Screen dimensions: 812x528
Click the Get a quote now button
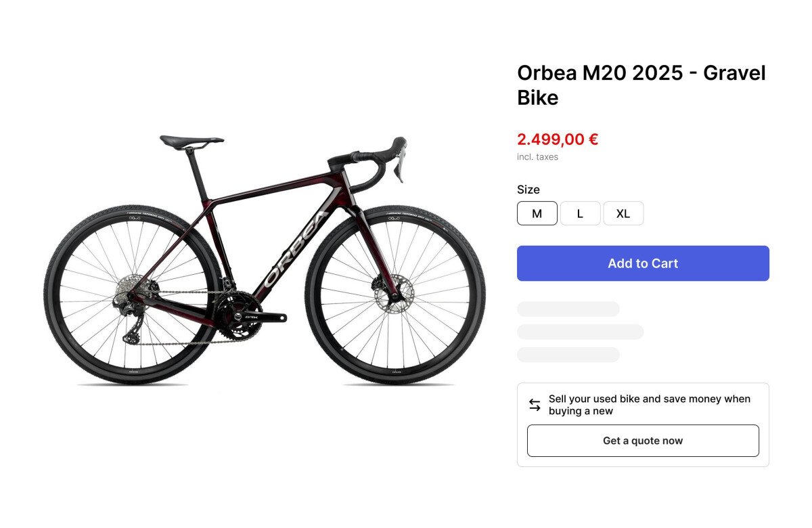[643, 441]
